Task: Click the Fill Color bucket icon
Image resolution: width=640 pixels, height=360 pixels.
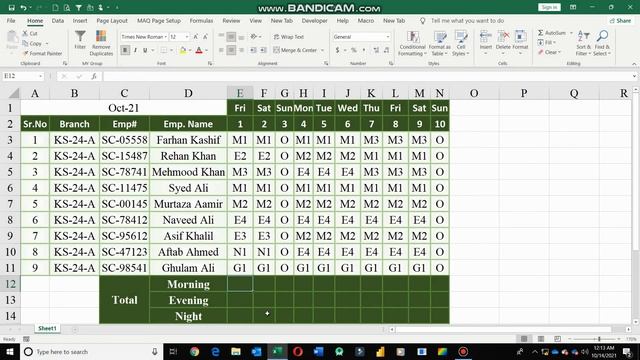Action: click(x=183, y=50)
